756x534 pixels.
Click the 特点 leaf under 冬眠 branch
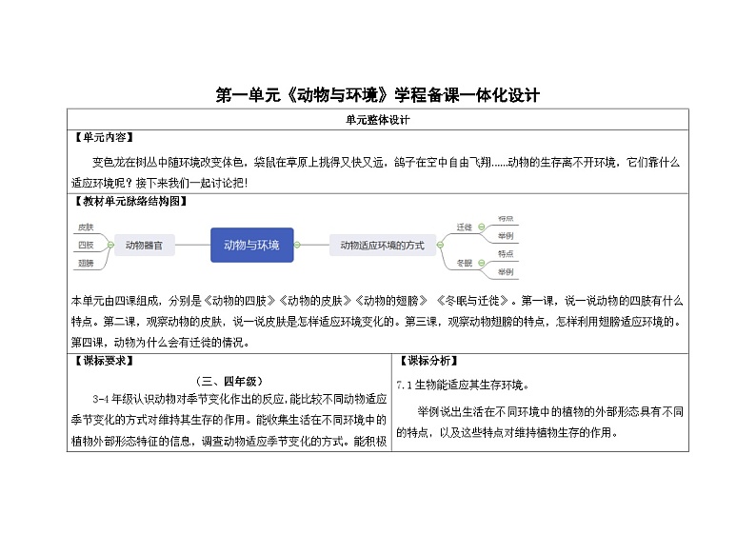click(x=506, y=253)
